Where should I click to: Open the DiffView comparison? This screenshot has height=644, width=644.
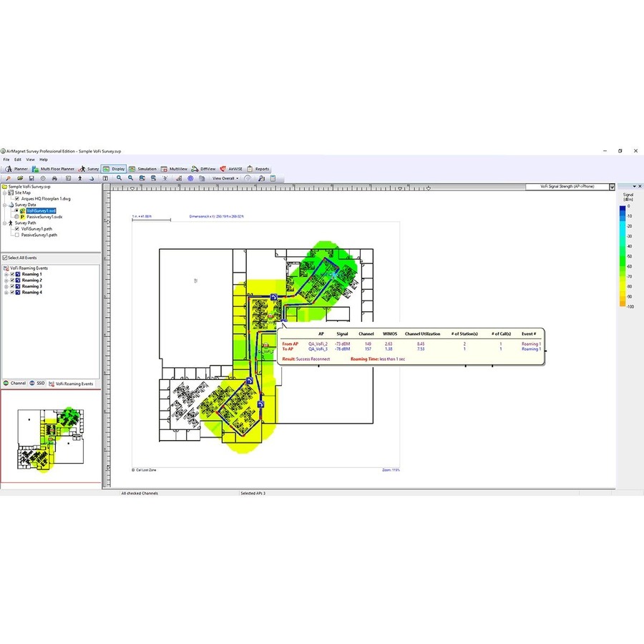coord(204,169)
